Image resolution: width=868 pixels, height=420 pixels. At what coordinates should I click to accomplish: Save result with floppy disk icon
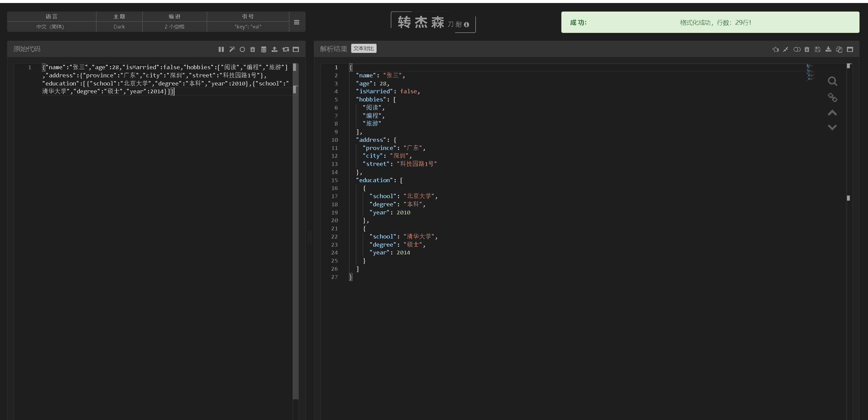pos(818,49)
